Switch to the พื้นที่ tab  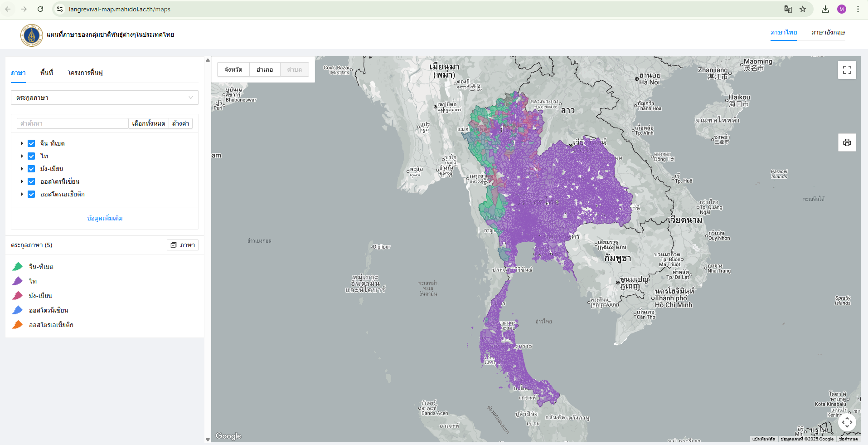click(x=46, y=73)
